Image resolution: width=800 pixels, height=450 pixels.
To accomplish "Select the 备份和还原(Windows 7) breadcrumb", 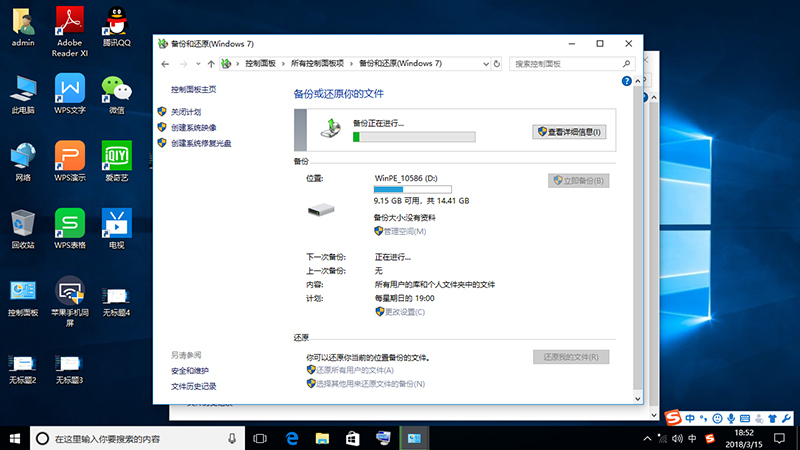I will (401, 64).
